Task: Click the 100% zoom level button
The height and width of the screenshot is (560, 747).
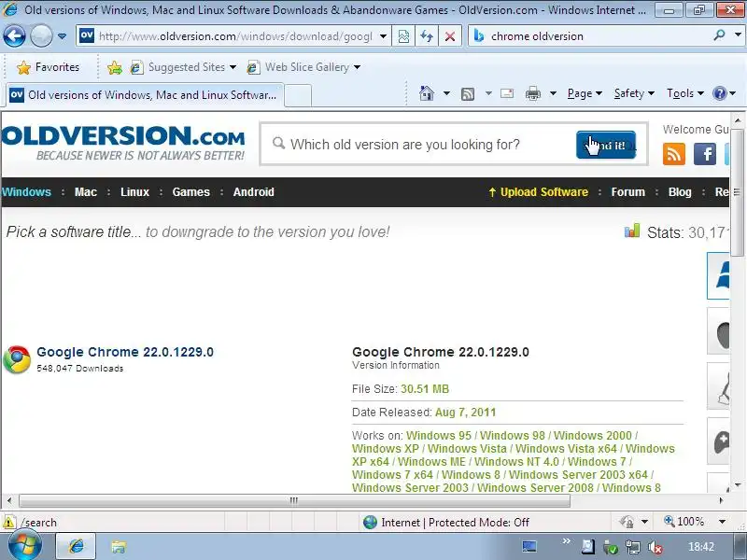Action: 684,522
